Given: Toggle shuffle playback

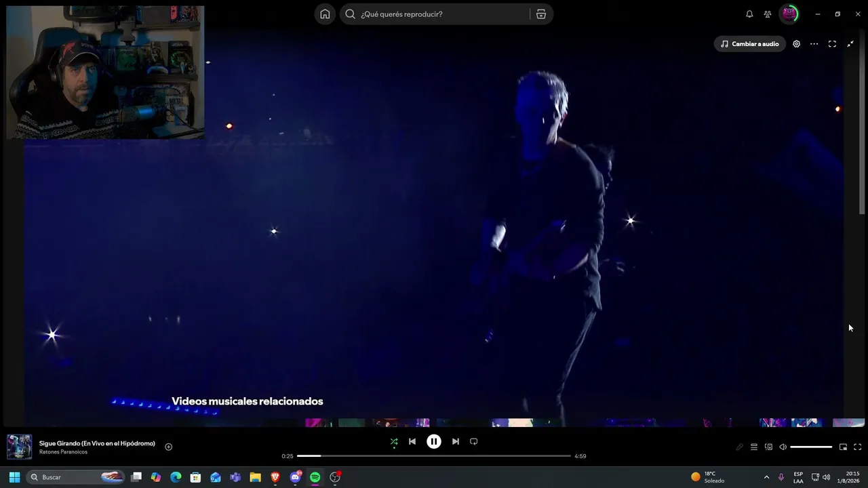Looking at the screenshot, I should pos(394,441).
